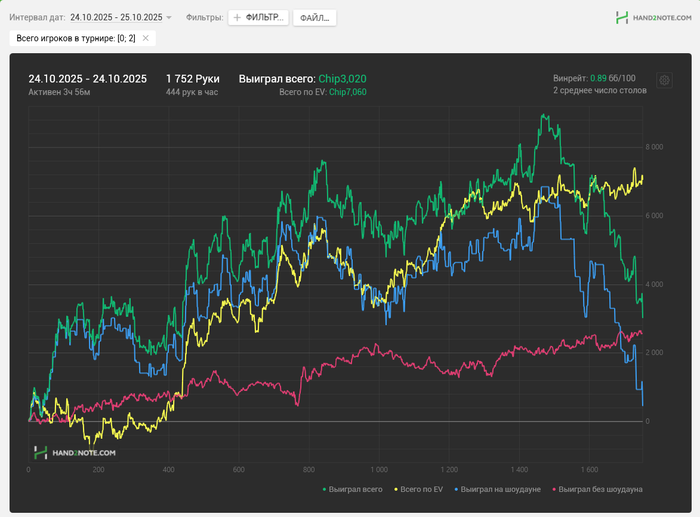Toggle the 'Выиграл на шоудауне' legend series

coord(500,489)
